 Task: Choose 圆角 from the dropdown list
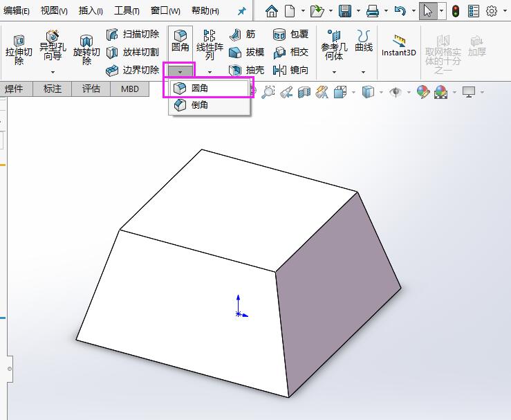pos(210,88)
